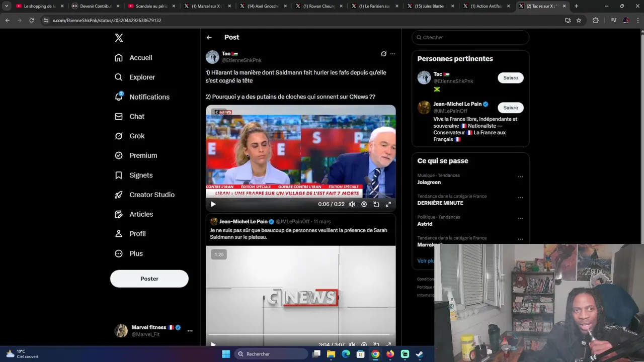Go back with the Post arrow
This screenshot has width=644, height=362.
click(209, 38)
